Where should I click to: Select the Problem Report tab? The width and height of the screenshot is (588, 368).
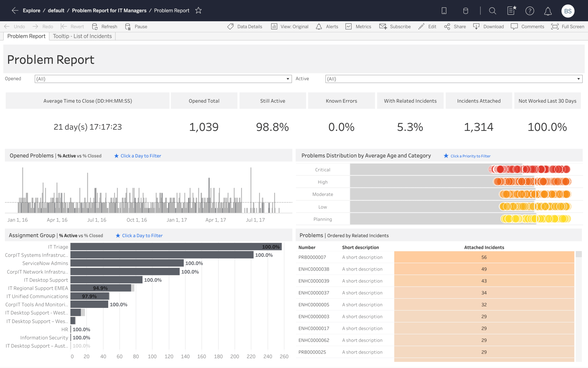pyautogui.click(x=27, y=36)
